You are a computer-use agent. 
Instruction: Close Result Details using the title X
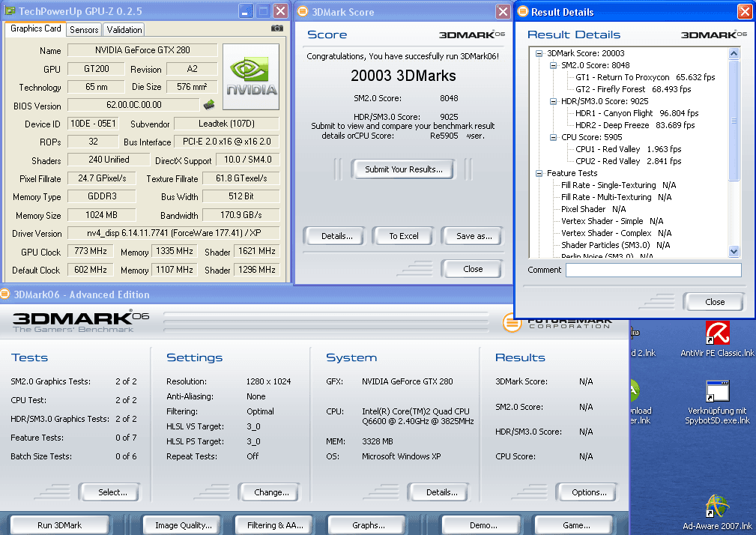click(745, 11)
